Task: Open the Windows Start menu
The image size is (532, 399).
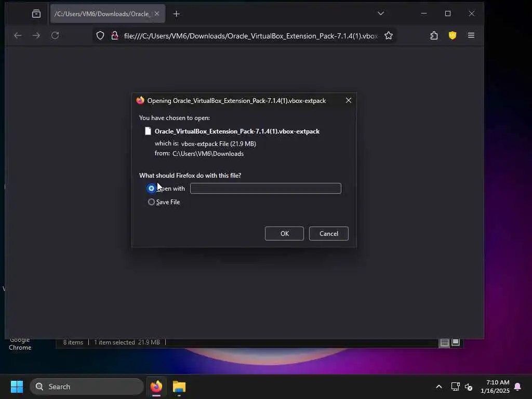Action: [x=17, y=387]
